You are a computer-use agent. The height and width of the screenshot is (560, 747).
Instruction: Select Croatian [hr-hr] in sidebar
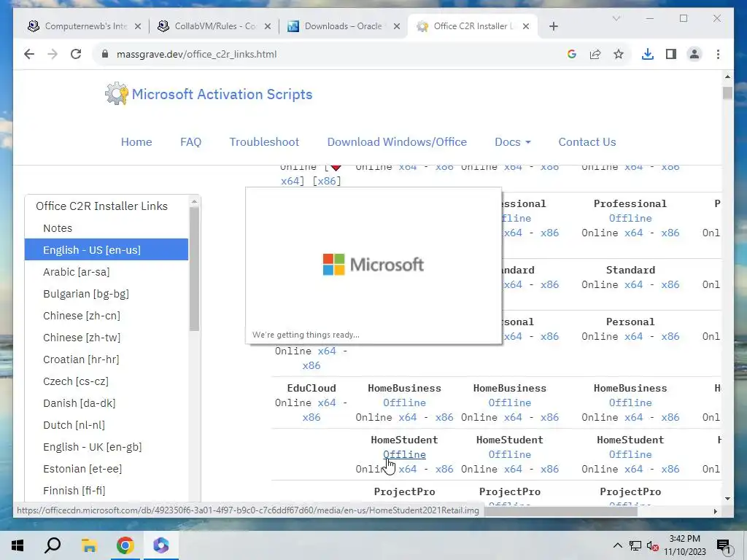click(81, 359)
